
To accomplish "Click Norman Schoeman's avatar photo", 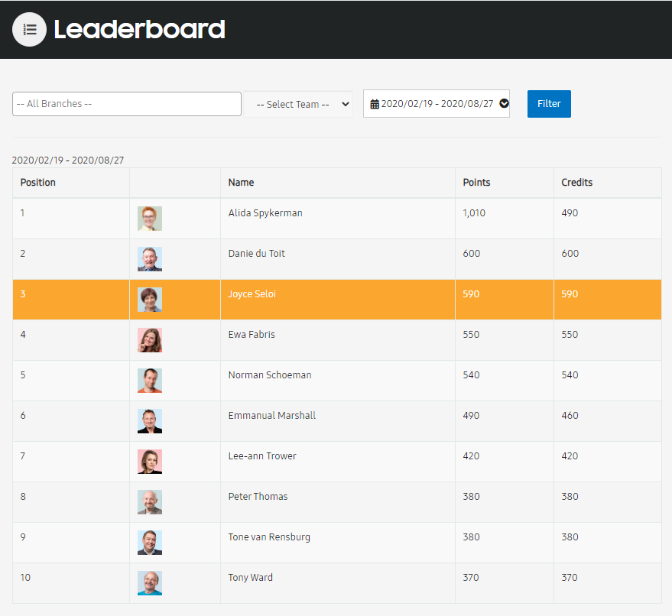I will [x=150, y=381].
